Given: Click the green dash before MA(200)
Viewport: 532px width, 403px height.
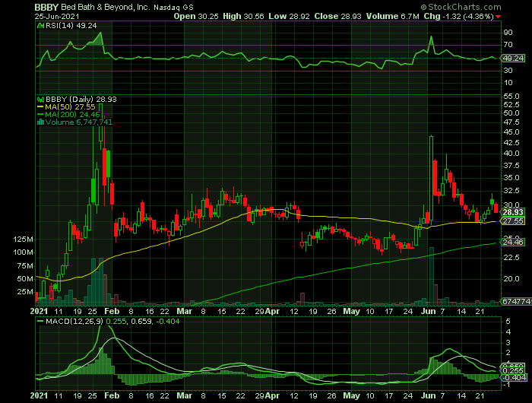Looking at the screenshot, I should click(x=40, y=114).
